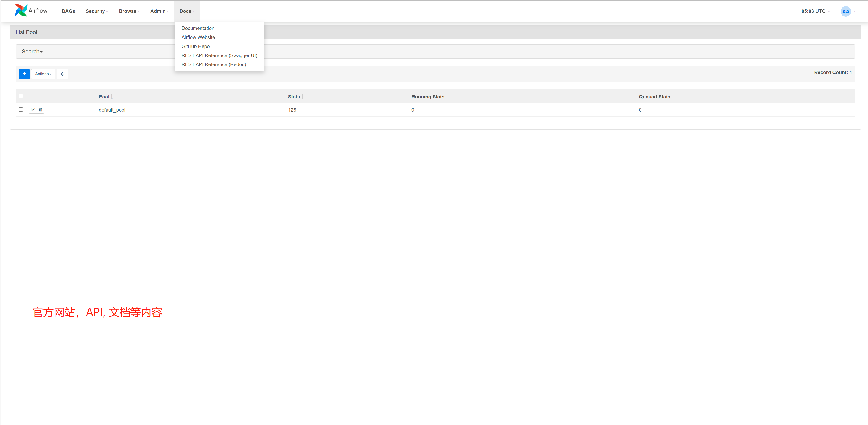Click the back arrow button
The width and height of the screenshot is (868, 425).
62,74
